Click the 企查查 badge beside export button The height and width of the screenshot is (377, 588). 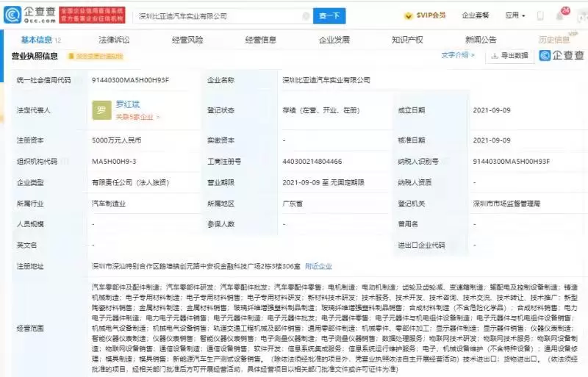pyautogui.click(x=562, y=56)
